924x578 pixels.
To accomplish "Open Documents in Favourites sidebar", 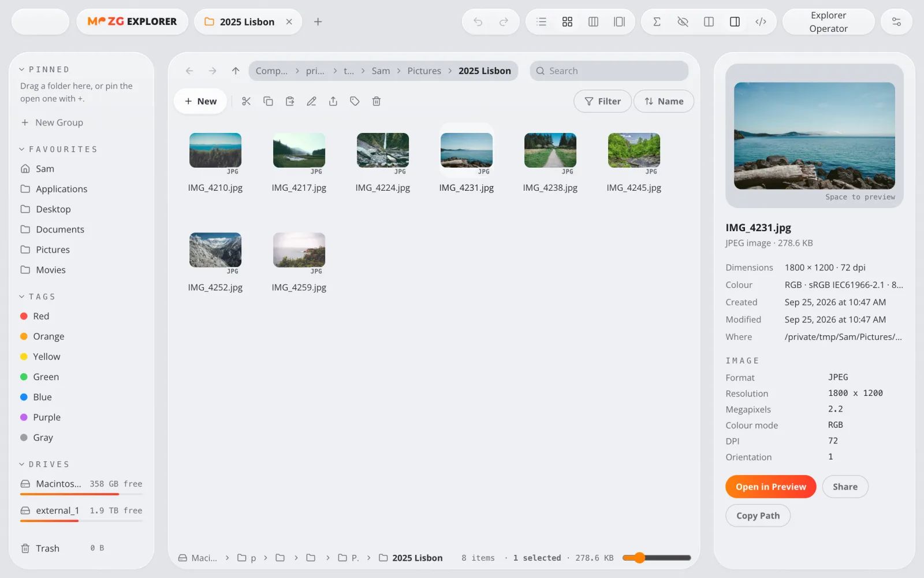I will [81, 229].
